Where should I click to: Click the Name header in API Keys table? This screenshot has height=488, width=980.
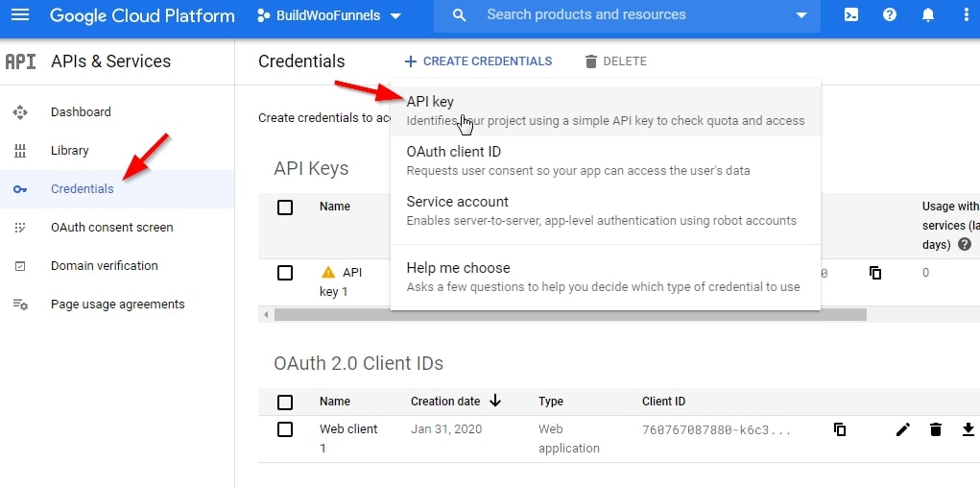click(x=334, y=207)
